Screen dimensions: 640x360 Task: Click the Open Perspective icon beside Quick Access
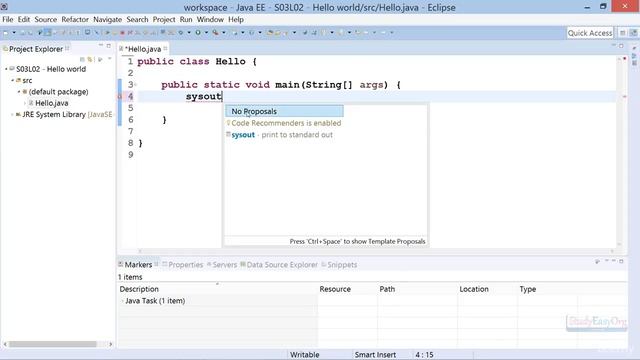pyautogui.click(x=622, y=33)
